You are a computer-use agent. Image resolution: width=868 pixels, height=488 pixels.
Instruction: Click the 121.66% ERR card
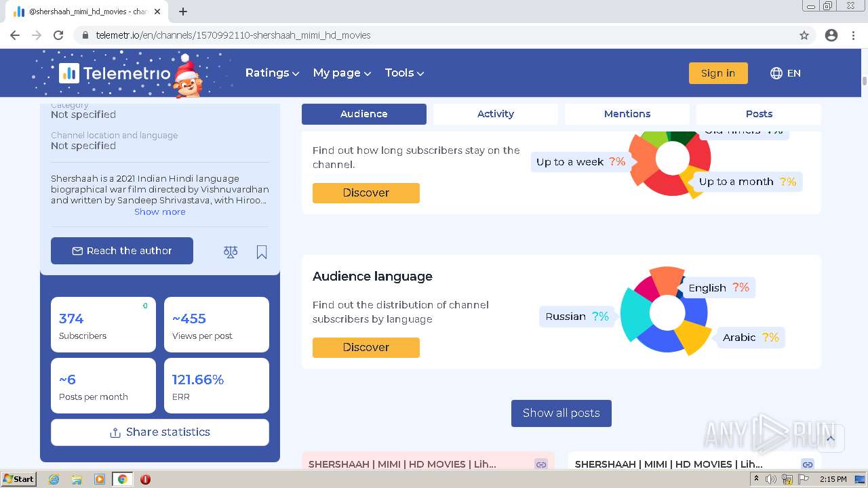(216, 386)
